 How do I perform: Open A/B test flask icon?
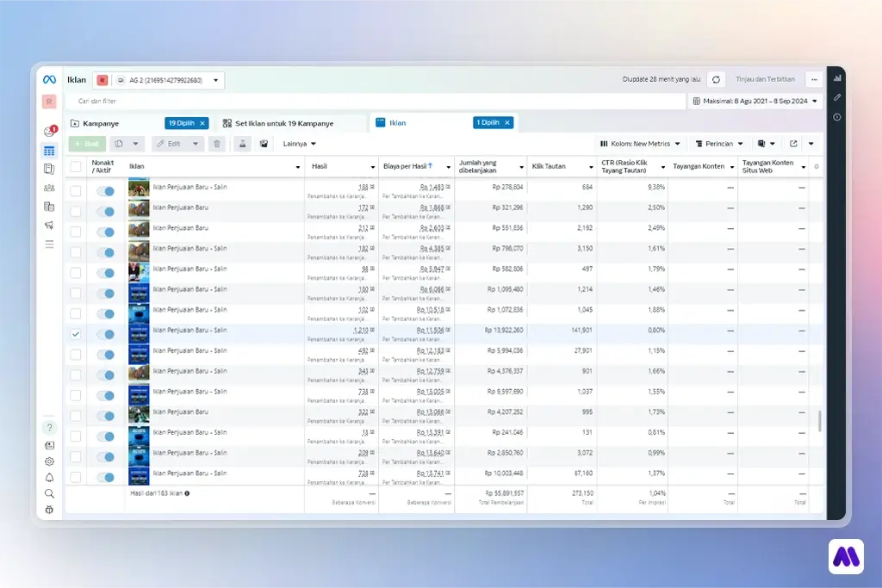pyautogui.click(x=242, y=144)
